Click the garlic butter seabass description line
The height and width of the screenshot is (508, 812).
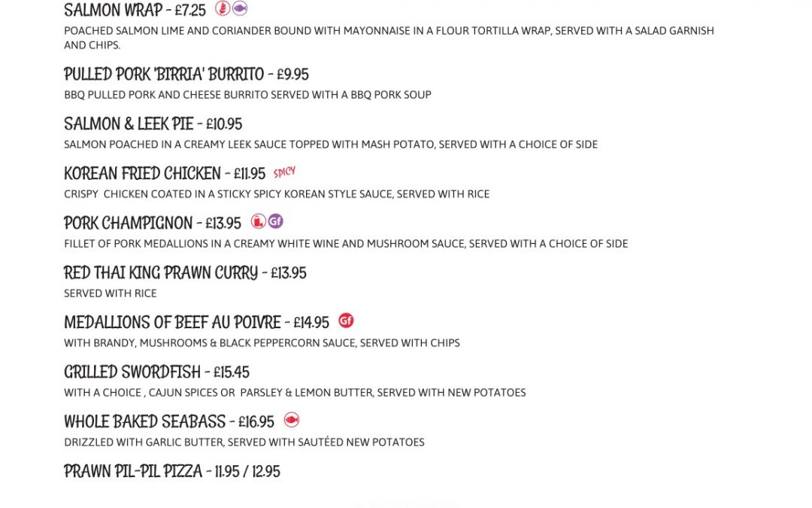[244, 443]
